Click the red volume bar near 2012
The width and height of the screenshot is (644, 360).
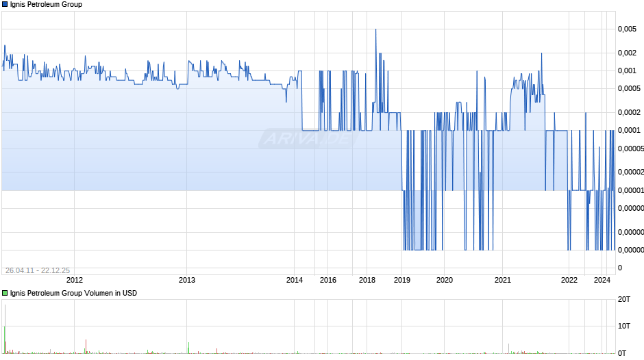(x=86, y=346)
